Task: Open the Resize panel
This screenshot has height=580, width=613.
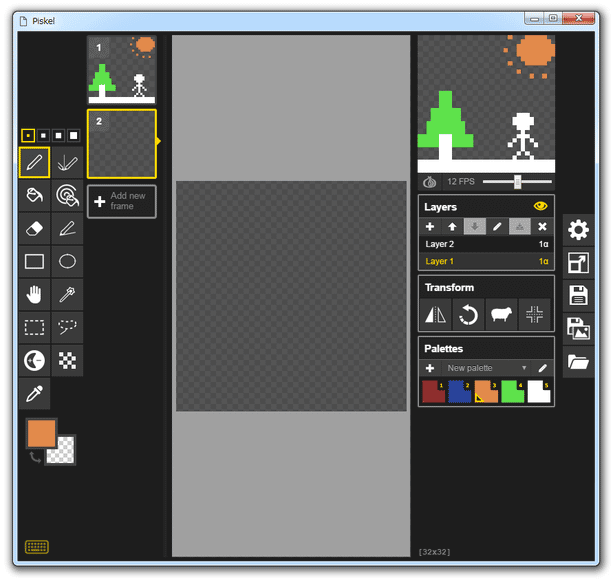Action: click(578, 263)
